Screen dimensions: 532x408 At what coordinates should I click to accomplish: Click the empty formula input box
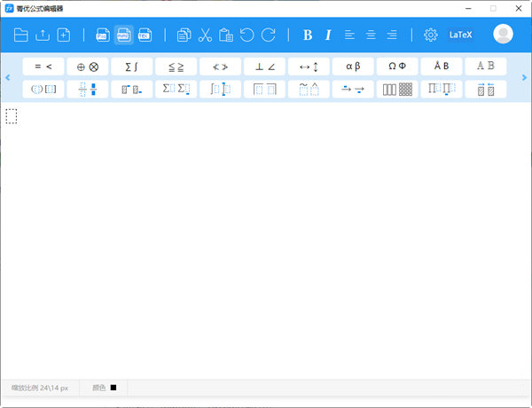coord(12,116)
